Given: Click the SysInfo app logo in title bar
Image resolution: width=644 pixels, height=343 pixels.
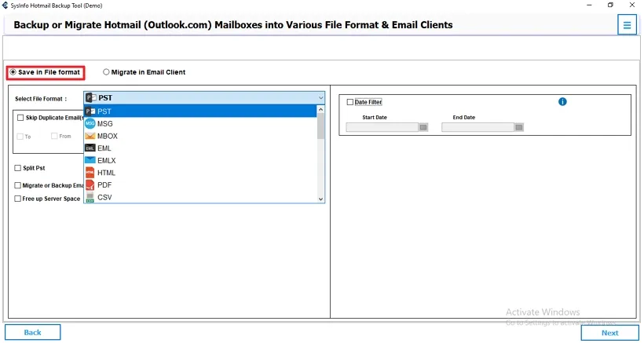Looking at the screenshot, I should [5, 5].
